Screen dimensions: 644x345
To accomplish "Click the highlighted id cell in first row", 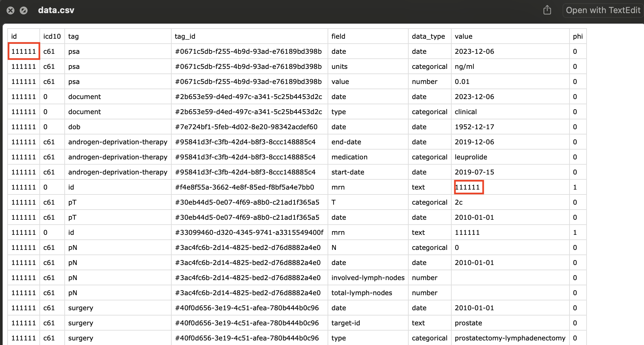I will tap(24, 51).
